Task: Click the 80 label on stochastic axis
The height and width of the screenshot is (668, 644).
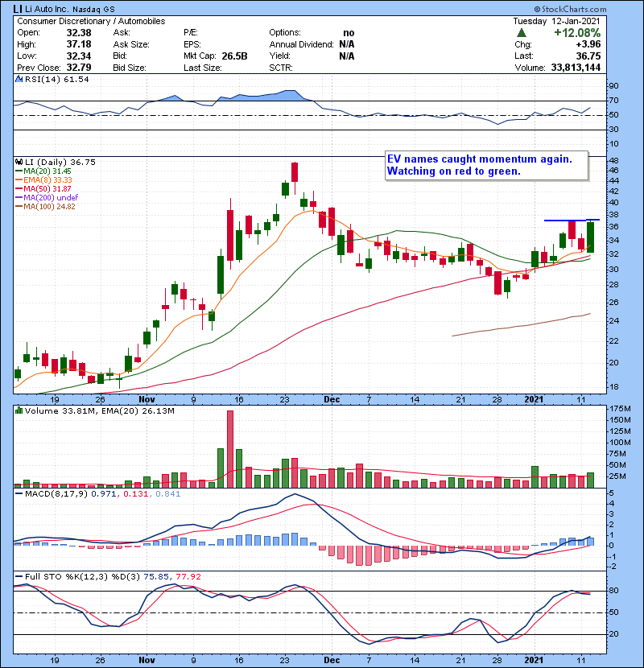Action: pos(614,591)
